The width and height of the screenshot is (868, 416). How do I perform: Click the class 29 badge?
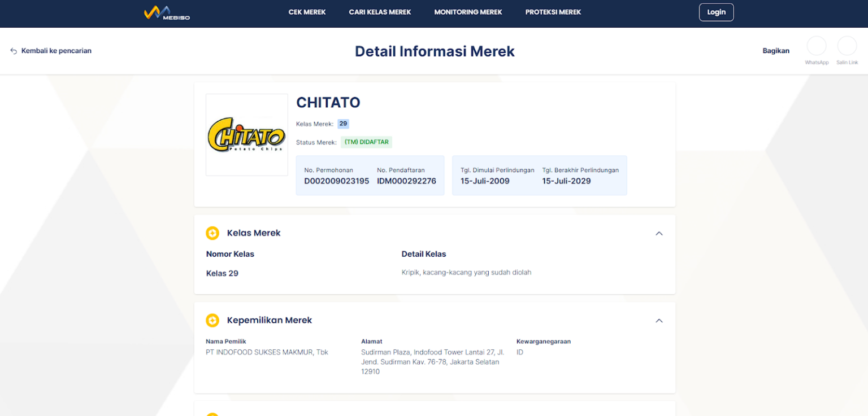coord(343,124)
